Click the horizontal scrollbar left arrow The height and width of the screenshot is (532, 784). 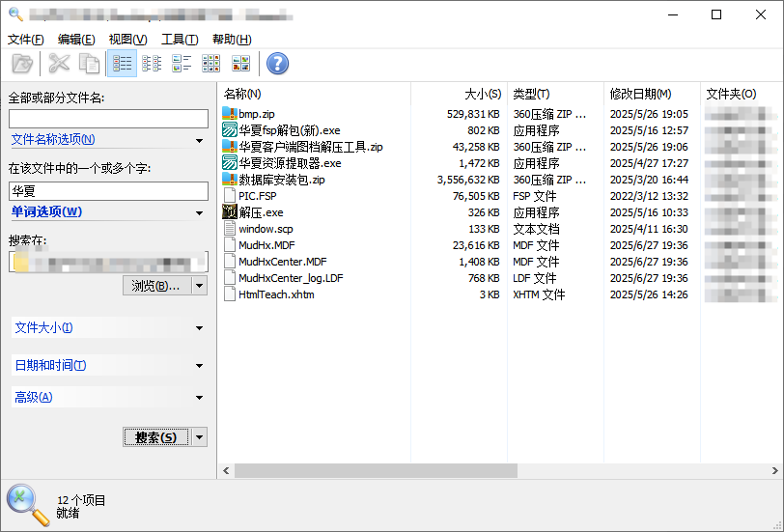pyautogui.click(x=226, y=470)
